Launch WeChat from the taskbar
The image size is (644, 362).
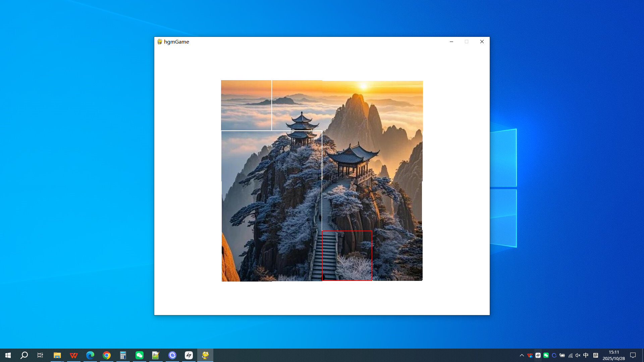point(139,355)
